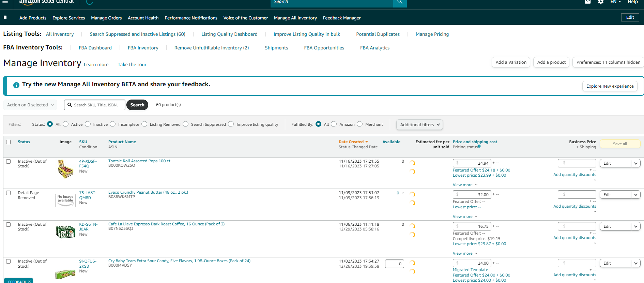
Task: Click the Add a product button
Action: [551, 62]
